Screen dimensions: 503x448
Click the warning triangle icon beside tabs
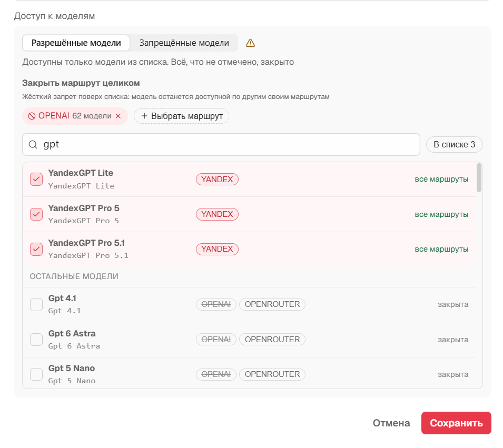(x=250, y=43)
